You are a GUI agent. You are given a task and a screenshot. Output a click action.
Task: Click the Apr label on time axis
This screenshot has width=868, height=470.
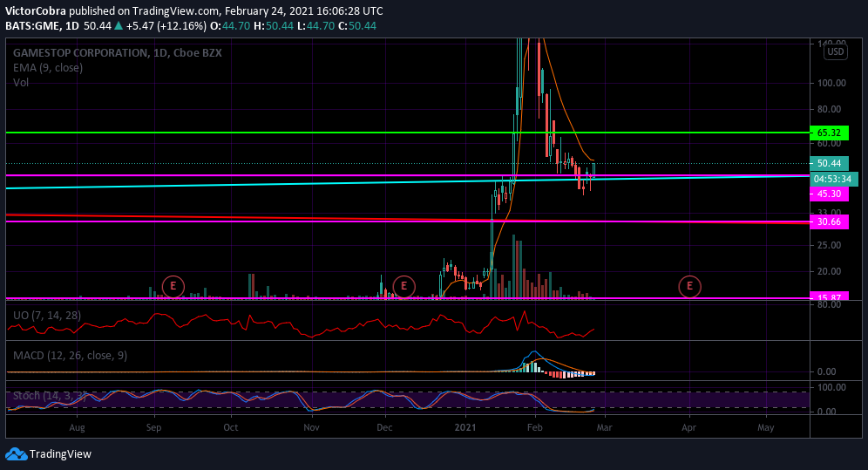[688, 427]
